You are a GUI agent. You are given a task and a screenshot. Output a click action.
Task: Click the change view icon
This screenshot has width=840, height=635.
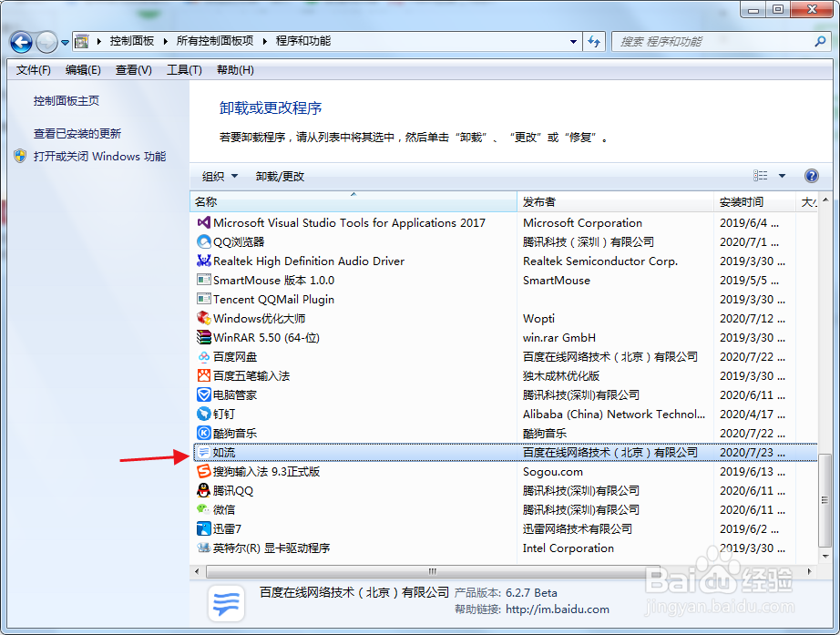(760, 176)
